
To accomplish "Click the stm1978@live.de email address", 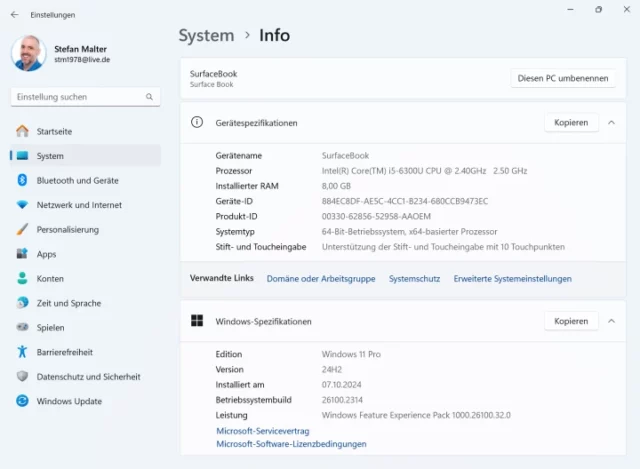I will coord(82,60).
